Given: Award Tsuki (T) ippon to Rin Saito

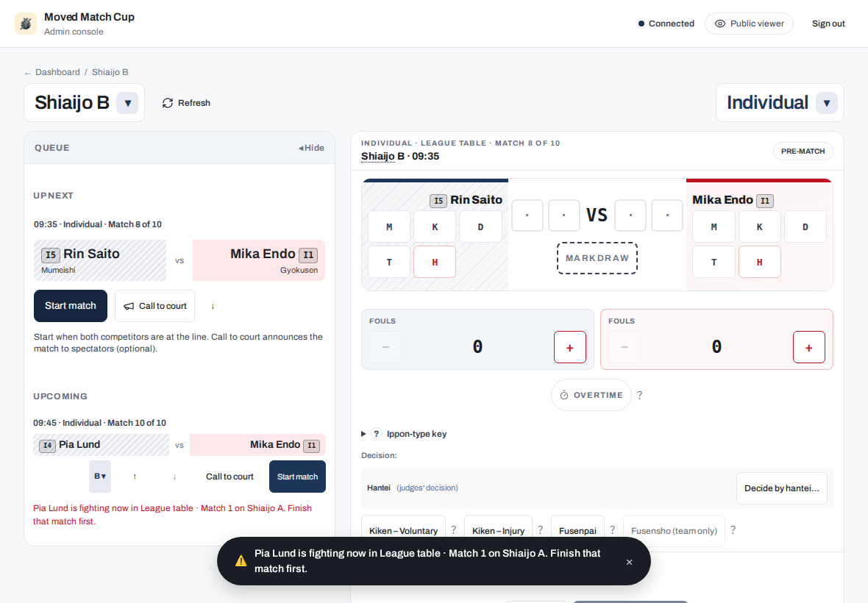Looking at the screenshot, I should [389, 262].
